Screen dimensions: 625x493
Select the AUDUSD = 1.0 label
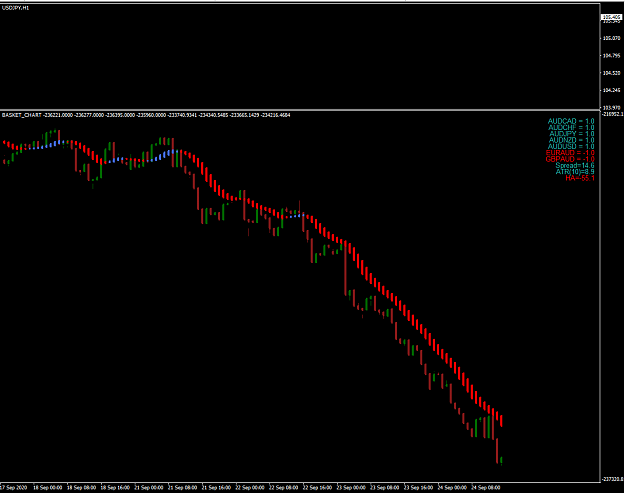[x=571, y=147]
